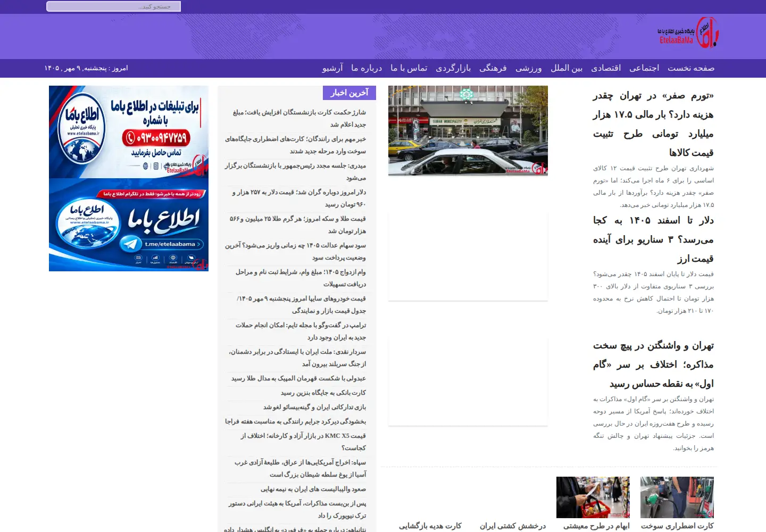Open the کارت هدیه بازگشایی card title

[x=430, y=526]
